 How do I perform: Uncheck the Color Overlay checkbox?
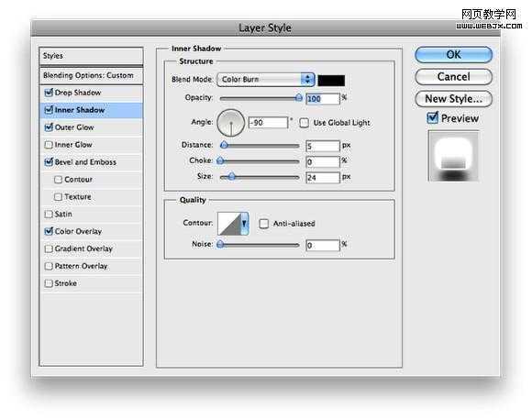tap(49, 231)
